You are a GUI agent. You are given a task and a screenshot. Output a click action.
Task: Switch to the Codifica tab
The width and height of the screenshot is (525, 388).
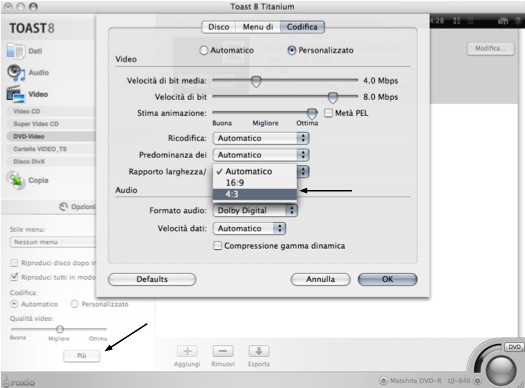tap(302, 27)
